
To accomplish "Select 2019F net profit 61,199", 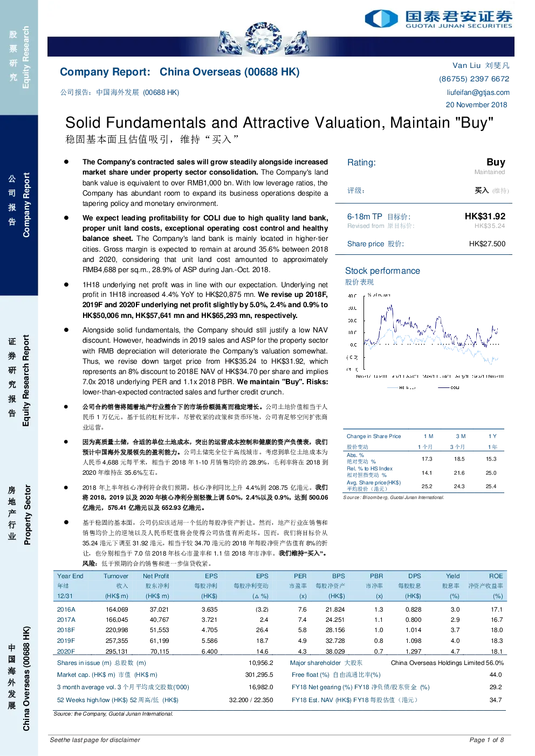I will click(160, 641).
